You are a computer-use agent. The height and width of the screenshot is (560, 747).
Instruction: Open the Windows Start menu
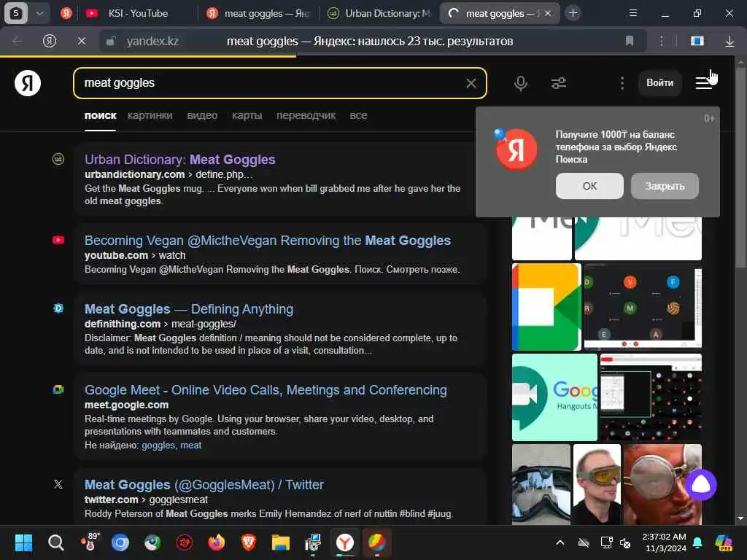click(x=23, y=542)
